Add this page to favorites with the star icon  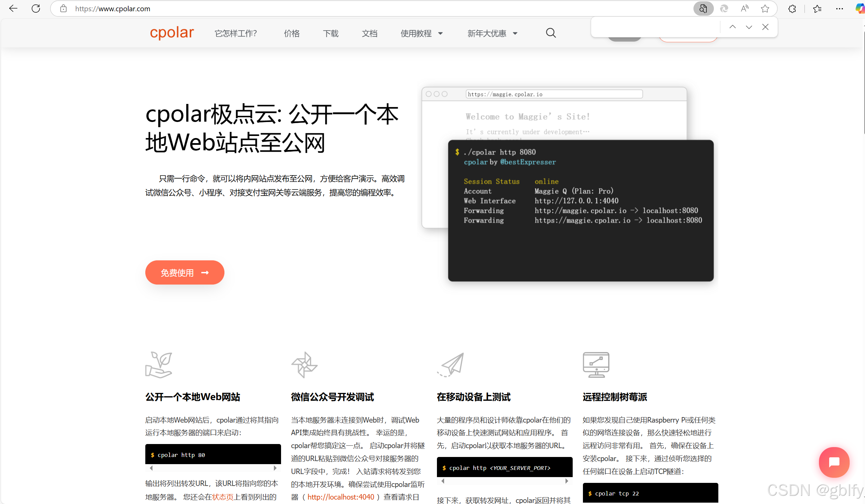(x=765, y=9)
